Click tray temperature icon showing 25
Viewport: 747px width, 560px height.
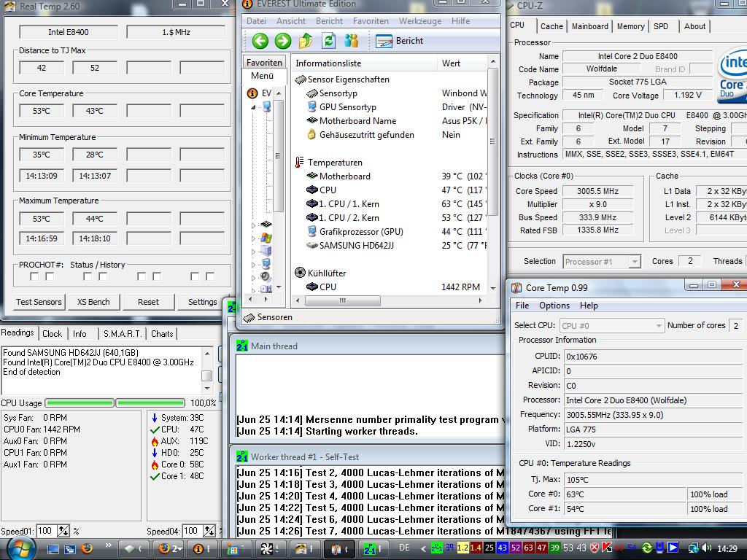(489, 548)
